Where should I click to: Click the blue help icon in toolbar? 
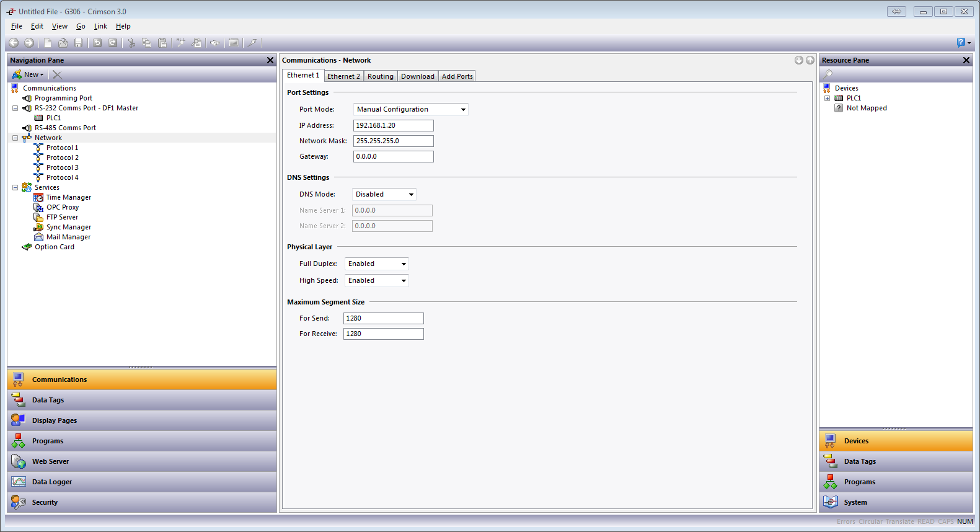[961, 43]
